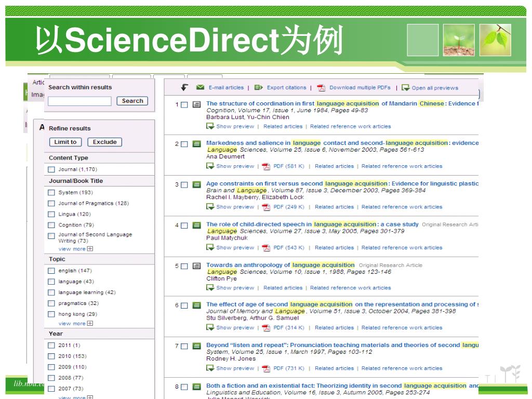This screenshot has width=532, height=399.
Task: Check the 2009 (110) year checkbox
Action: coord(51,367)
